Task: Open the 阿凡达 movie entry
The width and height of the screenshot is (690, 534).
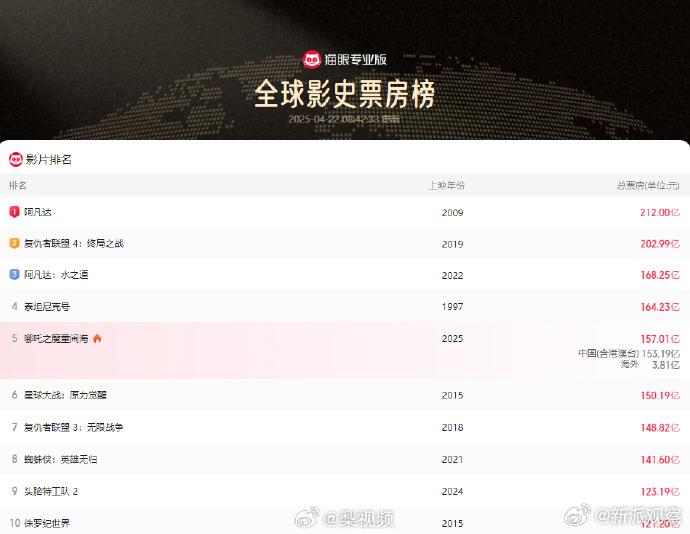Action: [x=38, y=212]
